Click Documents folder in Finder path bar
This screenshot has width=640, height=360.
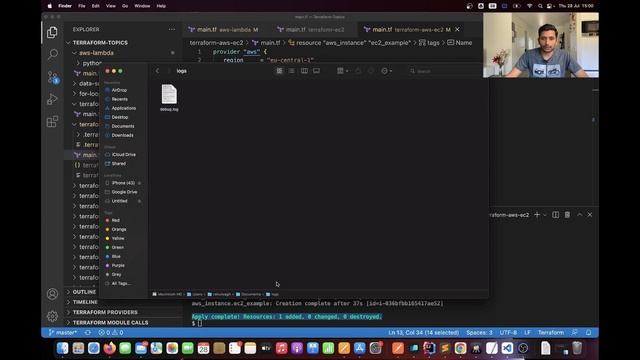coord(248,294)
